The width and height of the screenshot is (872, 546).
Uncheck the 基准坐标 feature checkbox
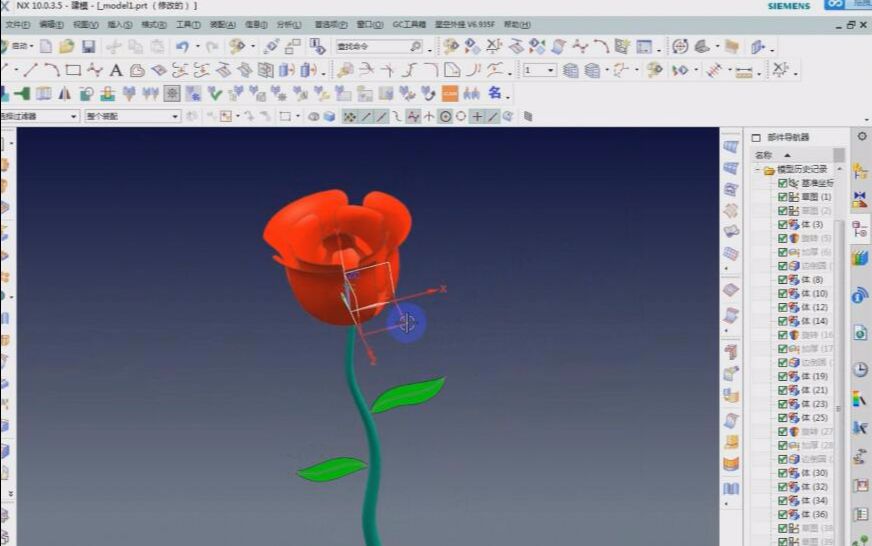(x=782, y=183)
